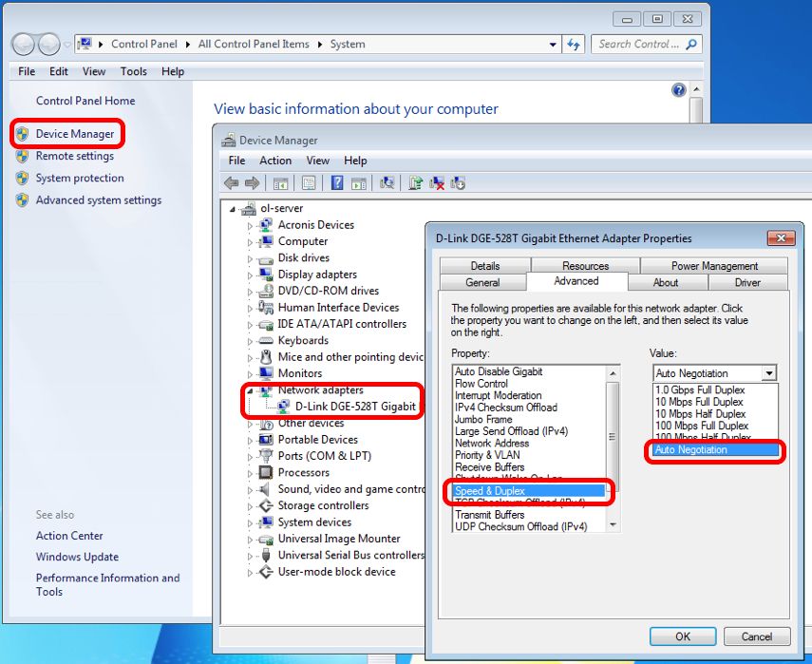Select the Processors category icon
This screenshot has width=812, height=664.
coord(266,472)
